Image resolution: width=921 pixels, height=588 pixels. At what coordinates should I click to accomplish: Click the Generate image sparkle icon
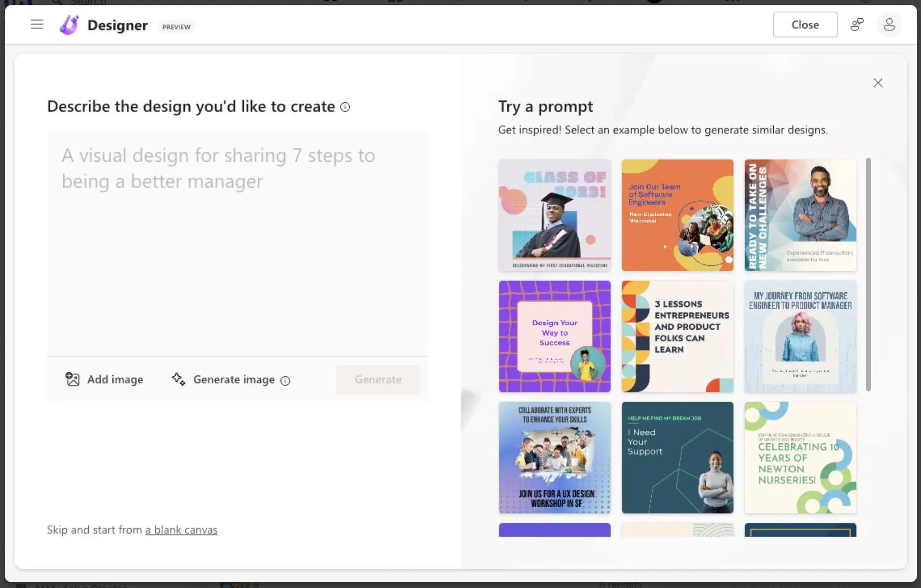point(178,379)
